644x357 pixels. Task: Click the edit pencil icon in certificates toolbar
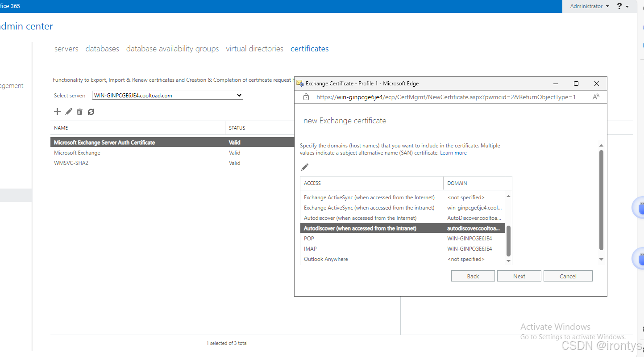click(x=69, y=112)
